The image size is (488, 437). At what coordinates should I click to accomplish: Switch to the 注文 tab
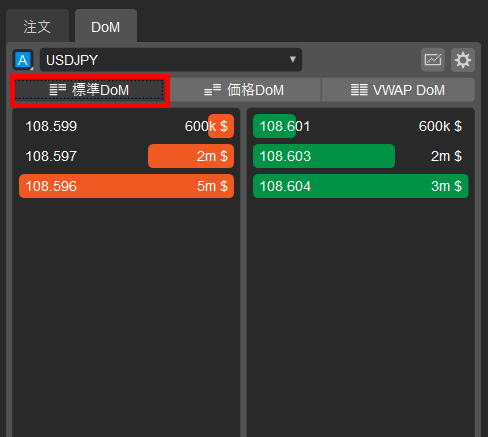[x=37, y=27]
